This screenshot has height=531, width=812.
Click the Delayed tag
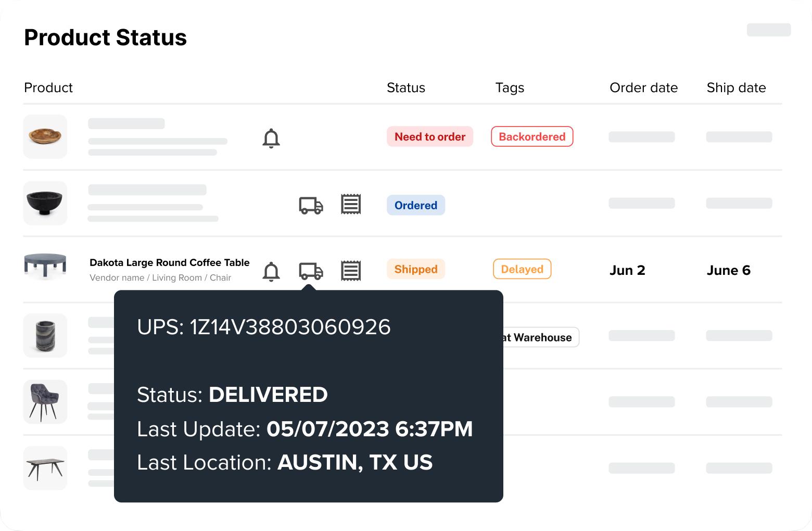point(522,269)
